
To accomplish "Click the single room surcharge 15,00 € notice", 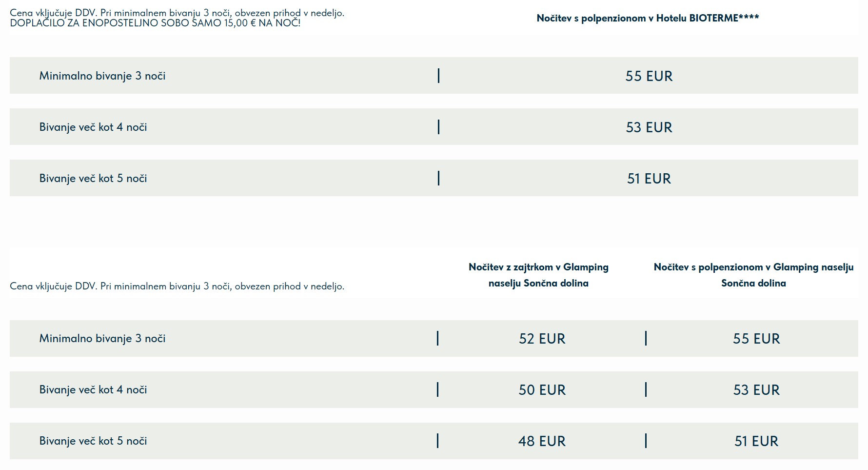I will click(x=155, y=23).
